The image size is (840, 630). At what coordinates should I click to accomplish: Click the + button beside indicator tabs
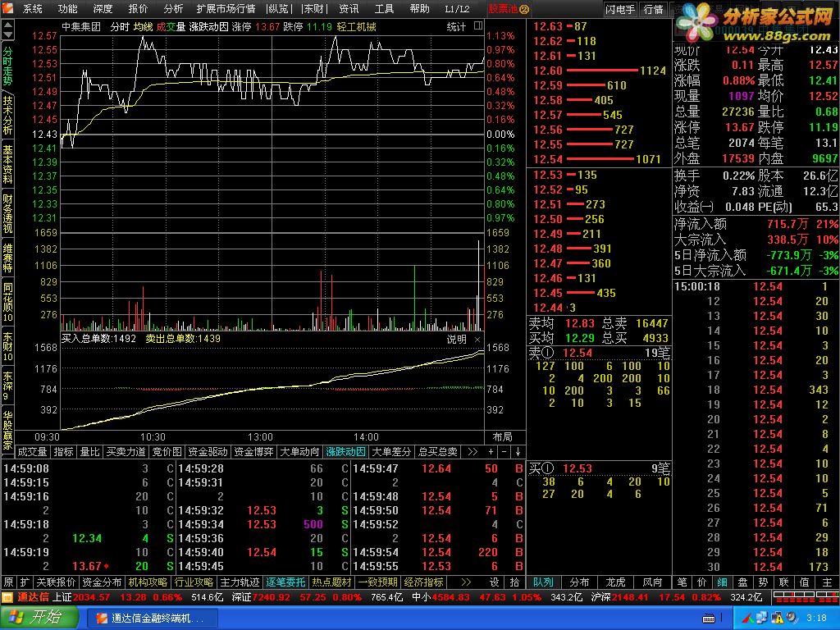pyautogui.click(x=491, y=452)
